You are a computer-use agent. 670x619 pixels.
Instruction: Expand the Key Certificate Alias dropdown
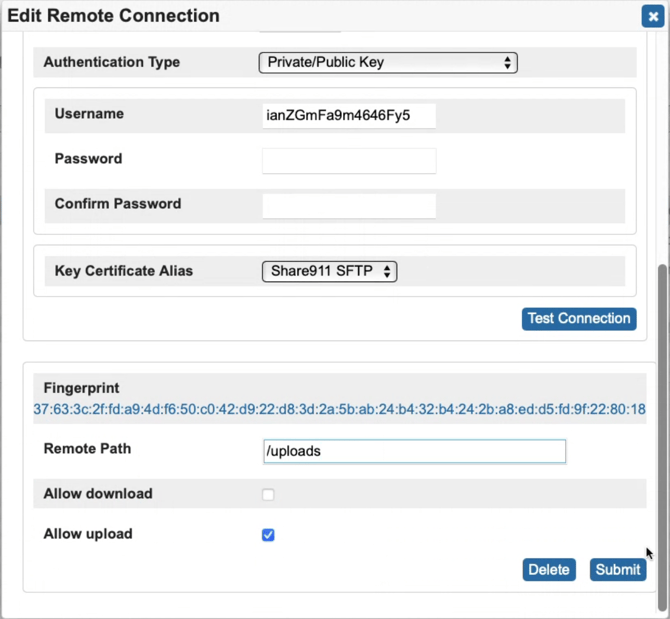329,271
